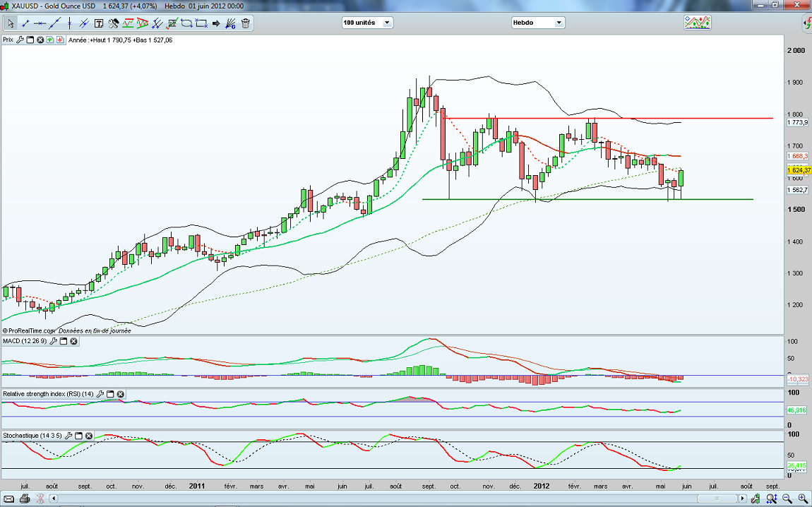Click the Prix panel label

click(x=8, y=40)
